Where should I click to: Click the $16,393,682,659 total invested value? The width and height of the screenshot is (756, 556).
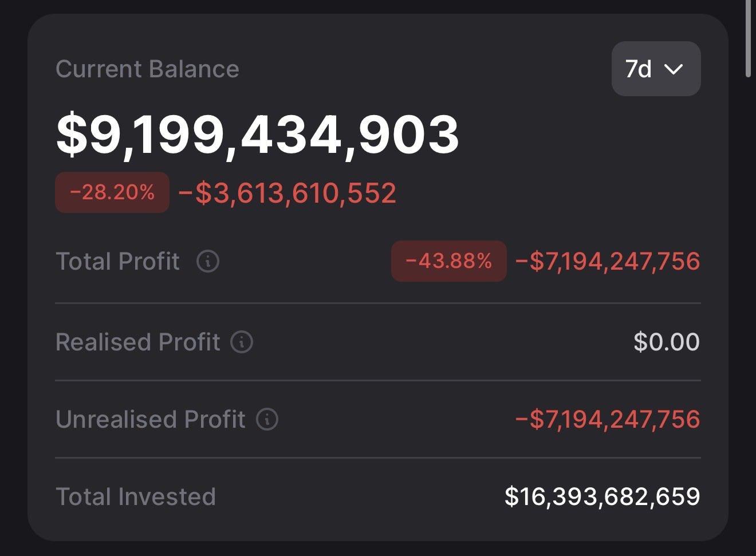[x=602, y=496]
